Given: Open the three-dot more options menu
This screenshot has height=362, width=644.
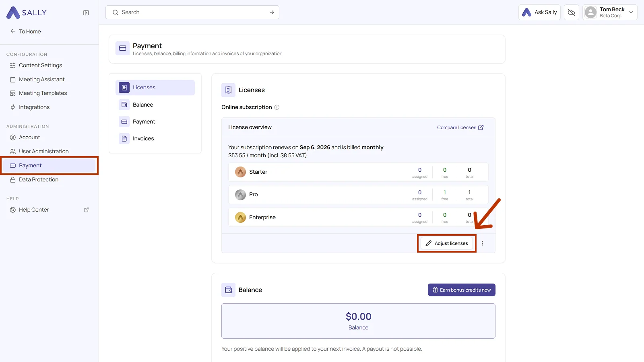Looking at the screenshot, I should [483, 243].
